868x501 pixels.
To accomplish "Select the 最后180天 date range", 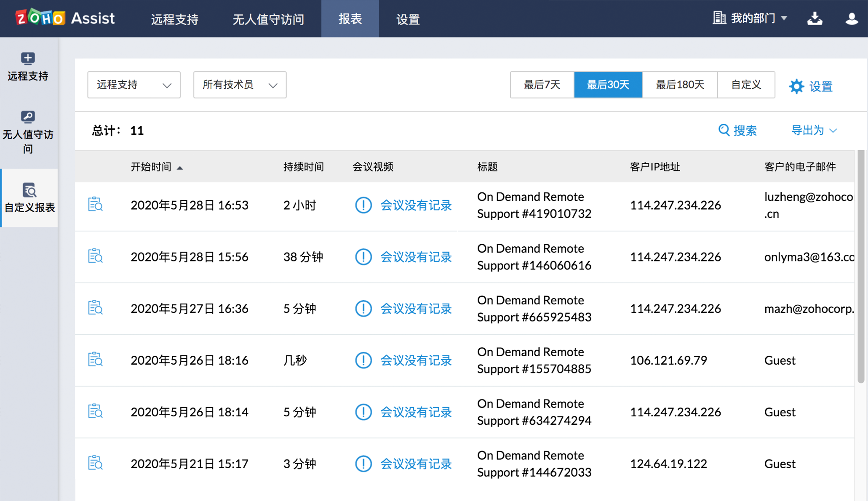I will click(679, 85).
